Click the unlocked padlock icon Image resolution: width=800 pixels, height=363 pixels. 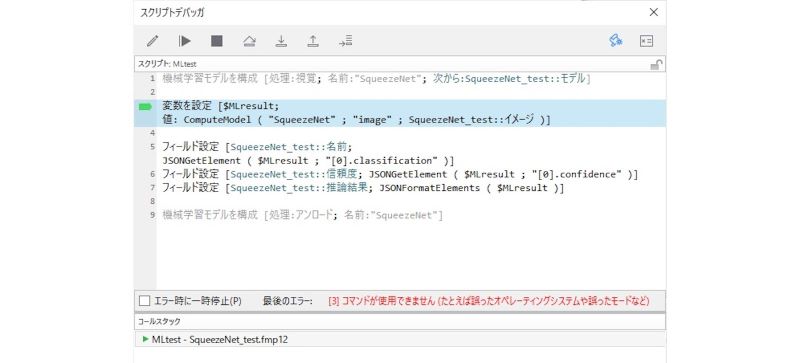656,64
